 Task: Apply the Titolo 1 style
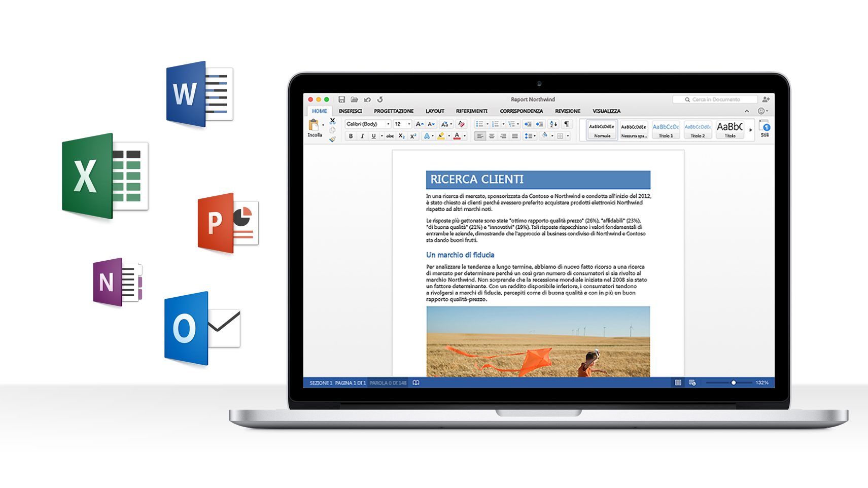[x=666, y=130]
